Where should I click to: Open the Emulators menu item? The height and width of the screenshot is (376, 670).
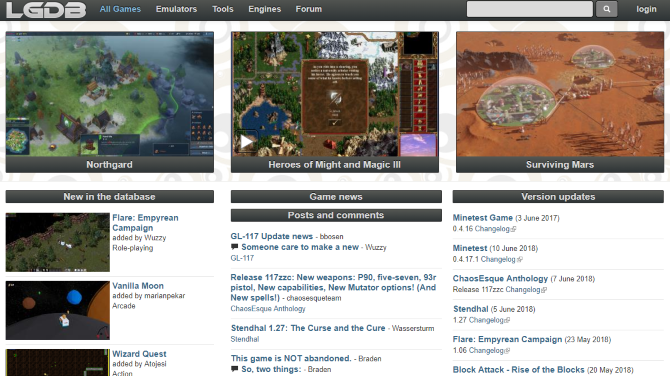pos(176,9)
